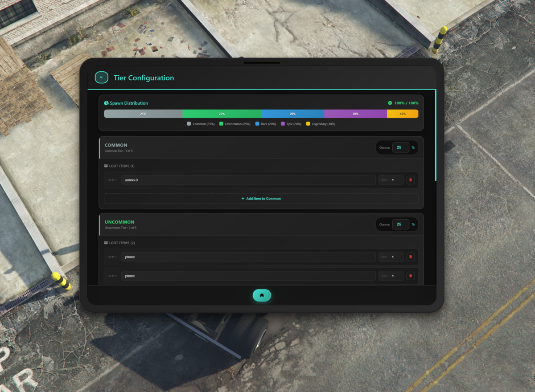Click the Loot Items (1) box icon
The height and width of the screenshot is (392, 535).
pyautogui.click(x=106, y=166)
